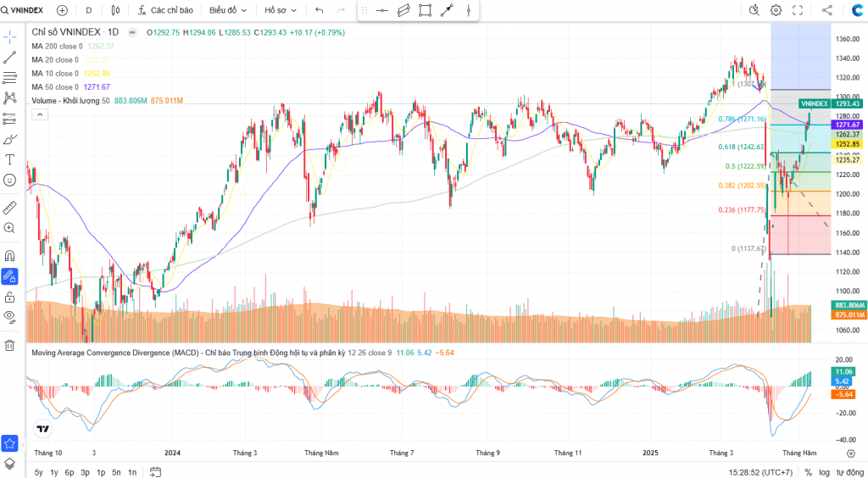Open the candlestick chart style selector

115,10
